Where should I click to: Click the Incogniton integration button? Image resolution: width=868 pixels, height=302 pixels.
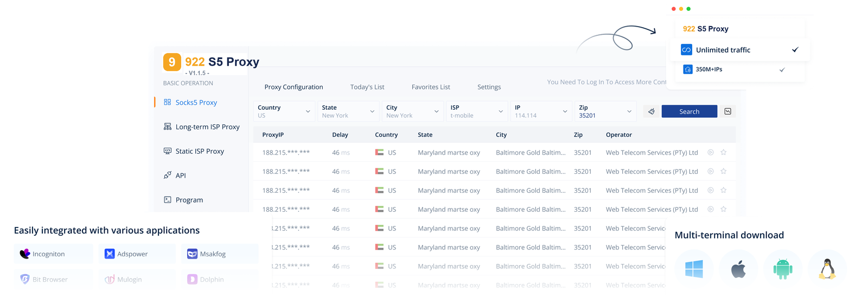[x=53, y=254]
